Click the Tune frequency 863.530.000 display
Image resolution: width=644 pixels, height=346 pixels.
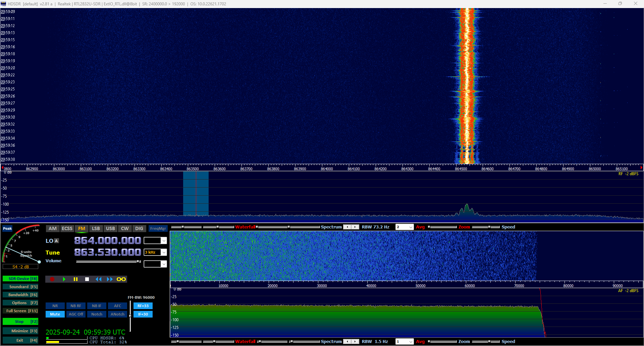107,252
